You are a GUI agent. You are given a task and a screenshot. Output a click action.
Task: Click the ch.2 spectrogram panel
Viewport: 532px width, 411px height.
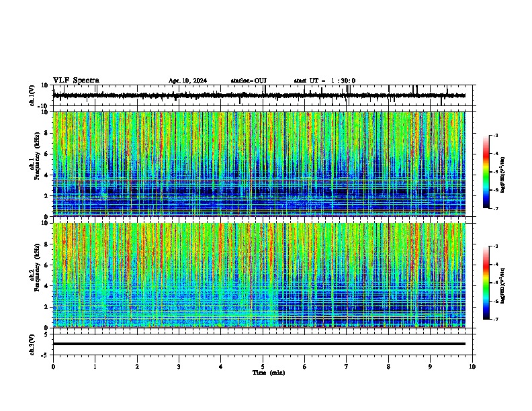coord(259,275)
